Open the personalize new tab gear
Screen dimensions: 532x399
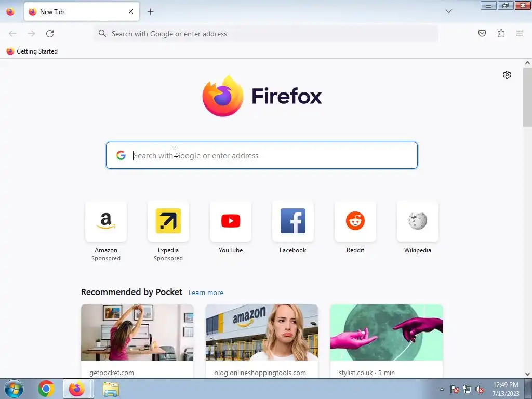tap(507, 75)
